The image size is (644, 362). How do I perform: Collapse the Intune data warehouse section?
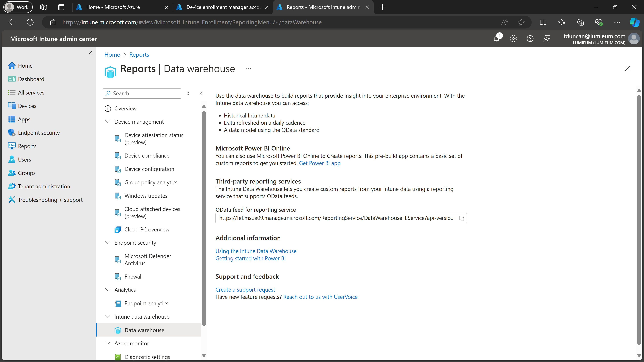tap(108, 317)
